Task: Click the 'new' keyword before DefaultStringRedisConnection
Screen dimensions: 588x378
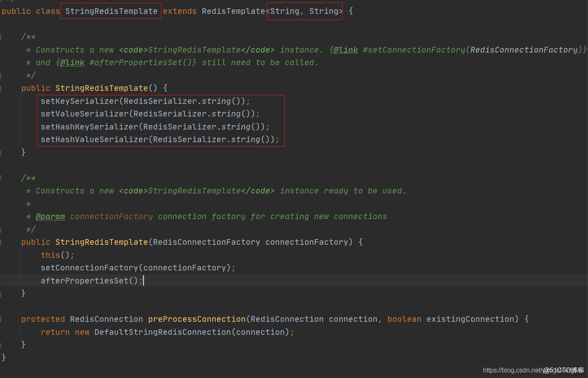Action: pos(82,332)
